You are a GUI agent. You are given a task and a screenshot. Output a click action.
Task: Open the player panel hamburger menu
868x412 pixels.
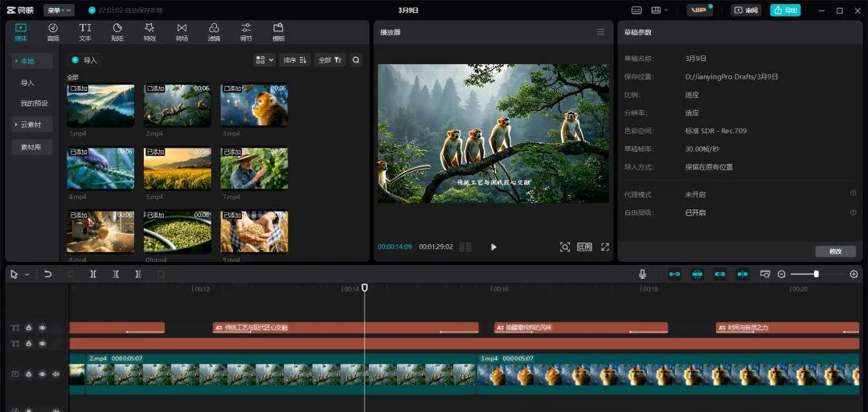click(x=600, y=32)
